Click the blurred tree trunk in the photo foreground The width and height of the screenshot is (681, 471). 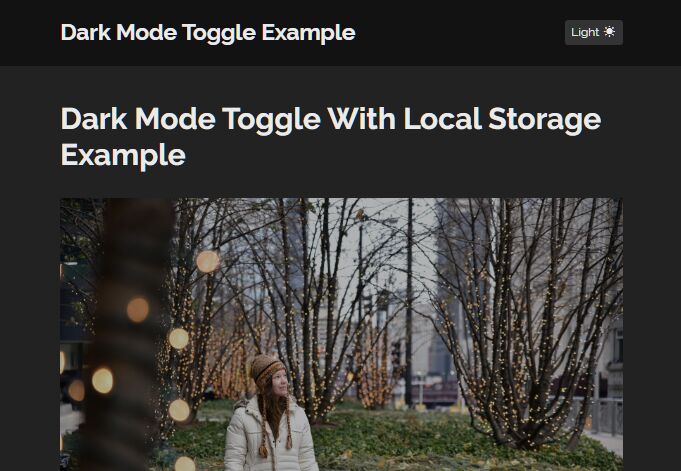point(128,334)
